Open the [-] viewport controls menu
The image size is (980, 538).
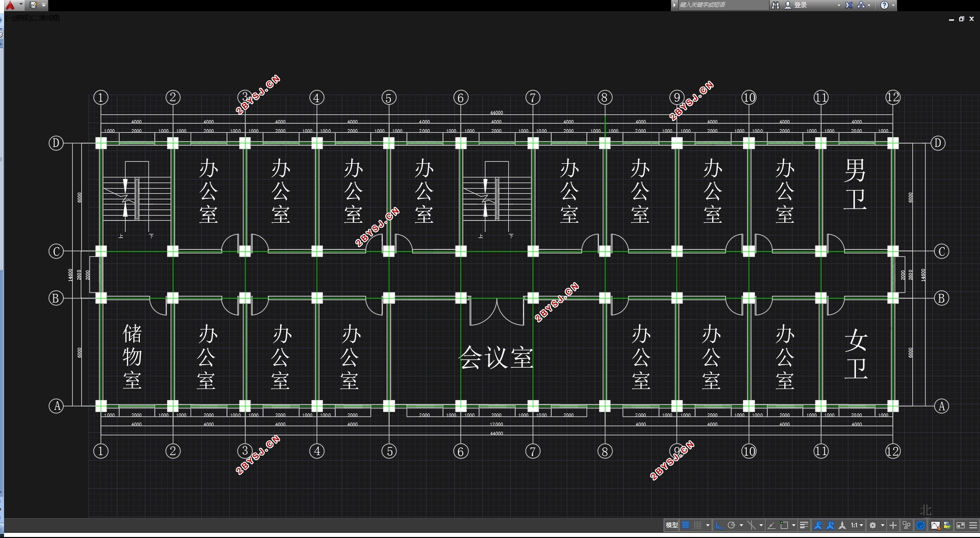pyautogui.click(x=10, y=18)
